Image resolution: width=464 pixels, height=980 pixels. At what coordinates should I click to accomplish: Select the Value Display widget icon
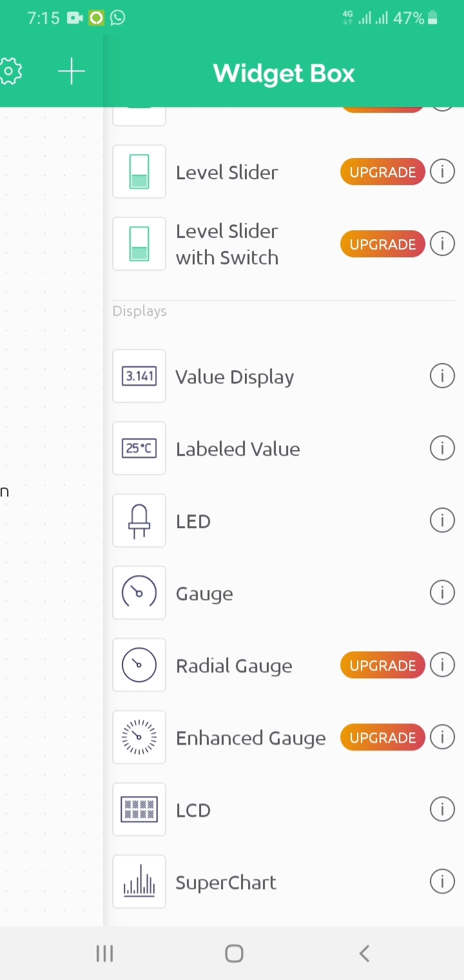(x=139, y=376)
